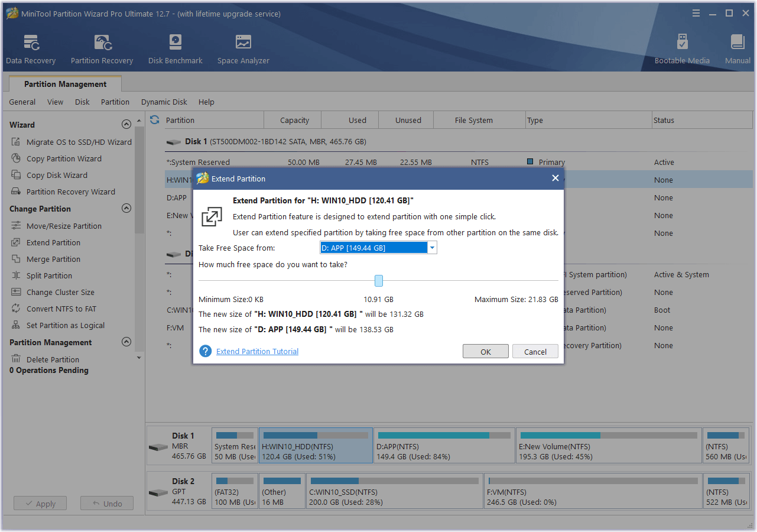The image size is (757, 532).
Task: Open the Help menu
Action: tap(206, 102)
